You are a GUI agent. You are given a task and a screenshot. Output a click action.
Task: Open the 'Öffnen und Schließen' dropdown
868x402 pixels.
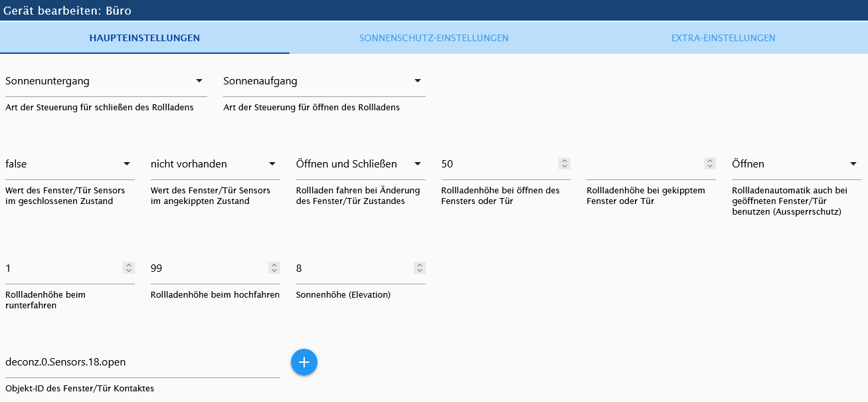point(361,164)
